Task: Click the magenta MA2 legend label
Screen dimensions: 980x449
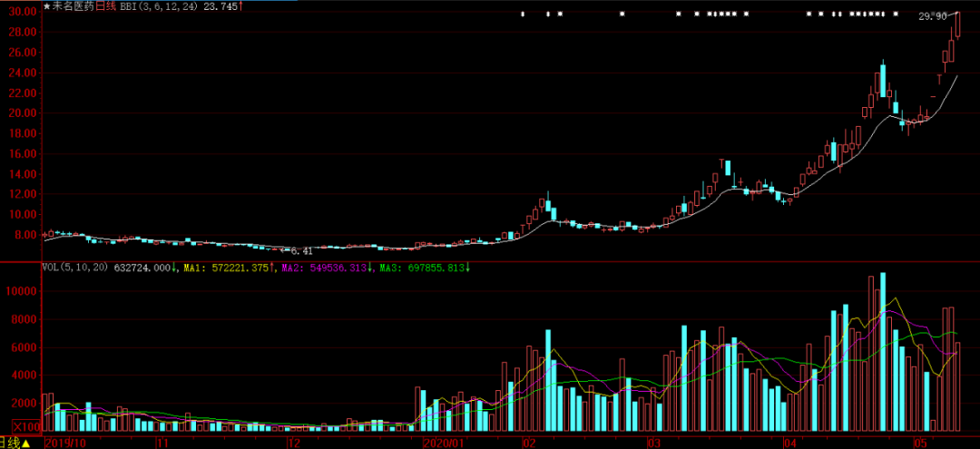Action: click(x=290, y=268)
